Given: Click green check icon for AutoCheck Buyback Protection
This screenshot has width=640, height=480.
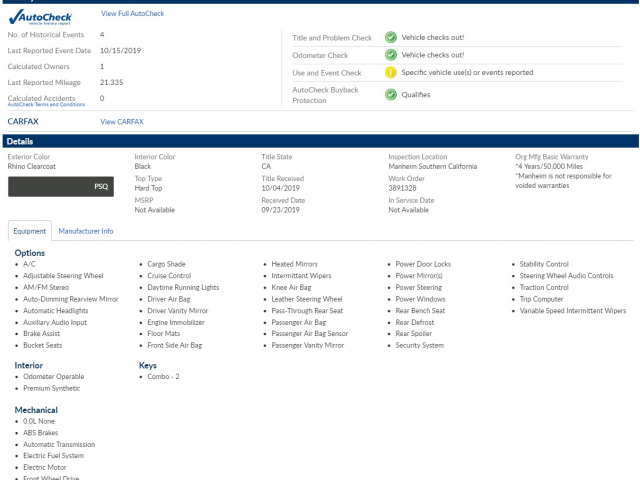Looking at the screenshot, I should 391,95.
